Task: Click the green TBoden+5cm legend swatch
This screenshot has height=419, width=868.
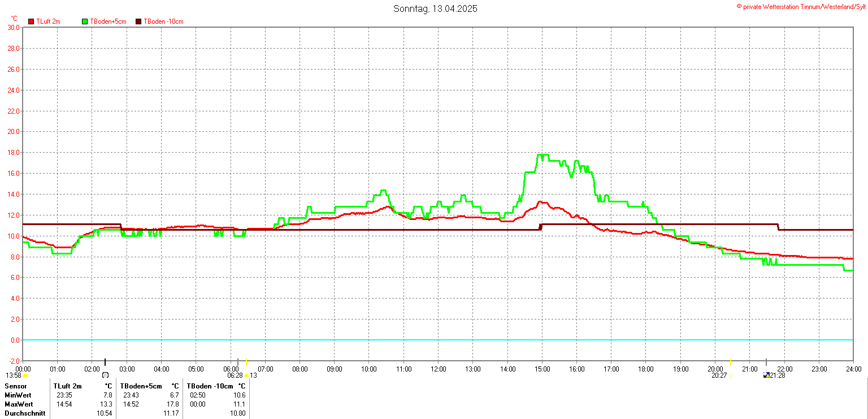Action: tap(85, 21)
